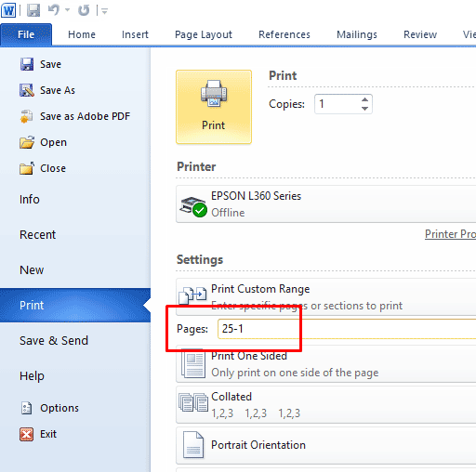Choose Exit label in sidebar

coord(48,434)
